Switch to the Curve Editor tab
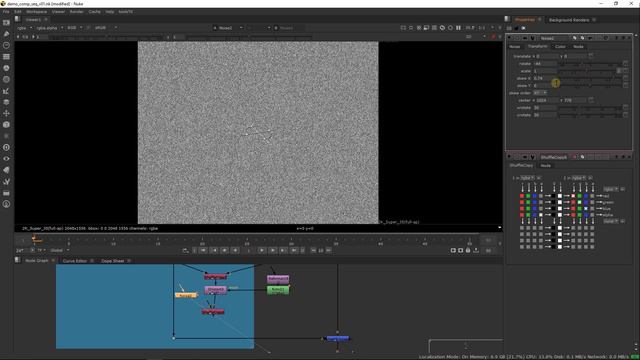Viewport: 640px width, 360px height. (x=75, y=261)
